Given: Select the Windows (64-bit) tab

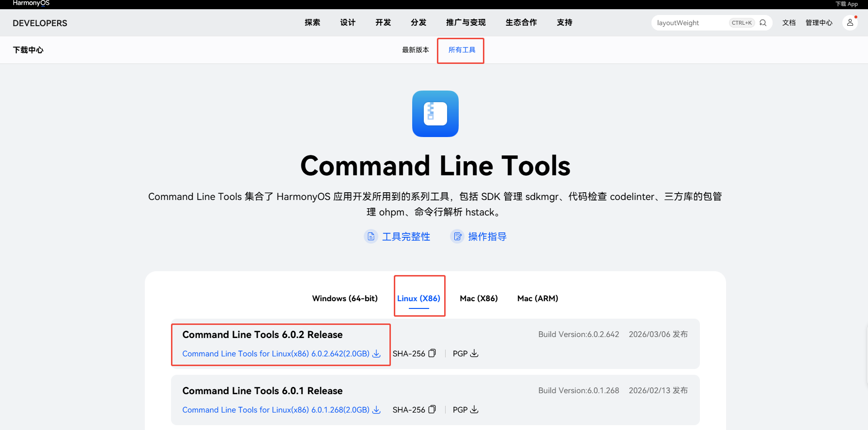Looking at the screenshot, I should [345, 298].
